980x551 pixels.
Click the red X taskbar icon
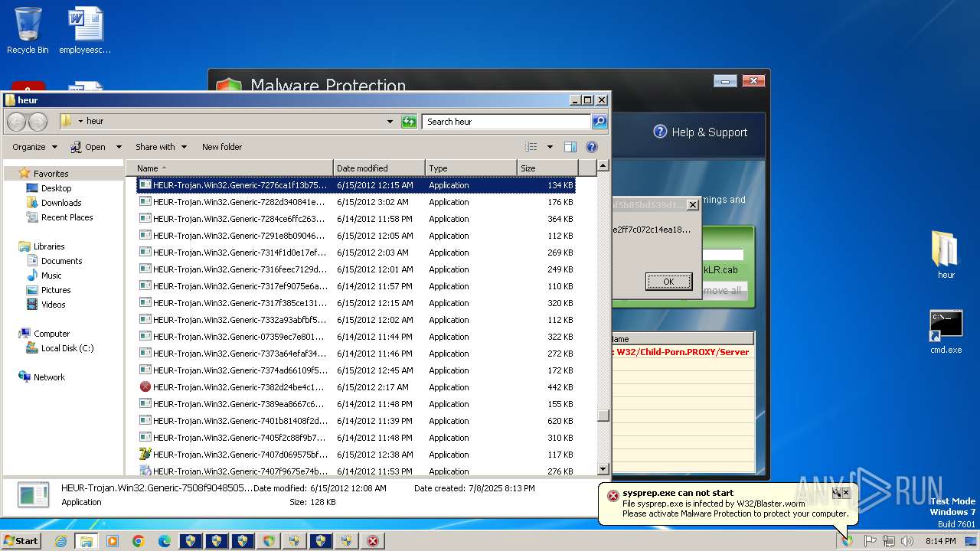point(373,541)
